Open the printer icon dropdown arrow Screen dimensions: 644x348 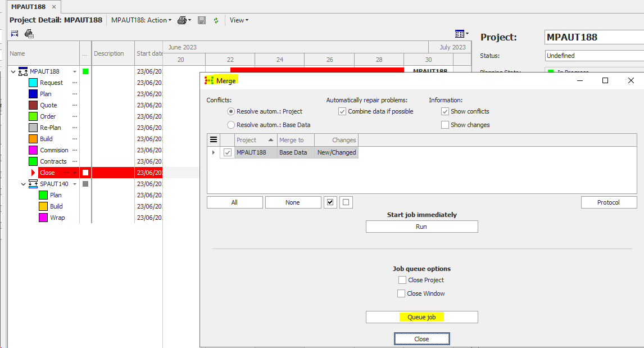190,20
